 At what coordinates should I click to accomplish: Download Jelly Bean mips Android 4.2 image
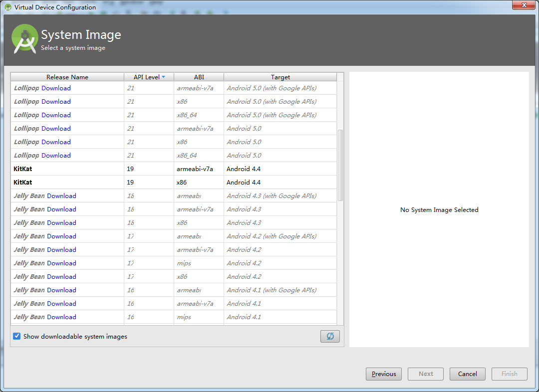[61, 263]
